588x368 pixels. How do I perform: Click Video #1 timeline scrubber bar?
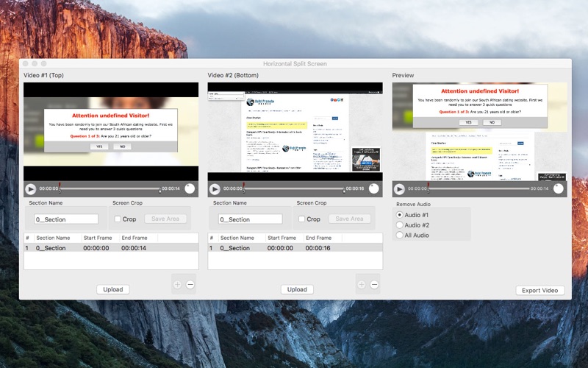click(110, 189)
